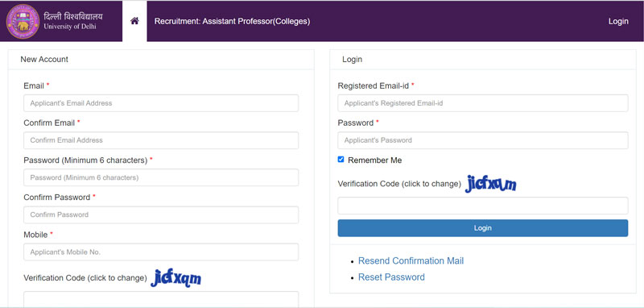Image resolution: width=644 pixels, height=308 pixels.
Task: Open the Resend Confirmation Mail link
Action: [x=411, y=260]
